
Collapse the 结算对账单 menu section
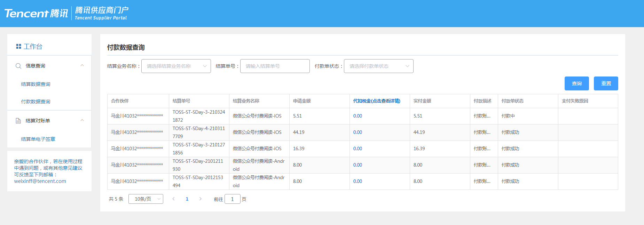pyautogui.click(x=82, y=120)
